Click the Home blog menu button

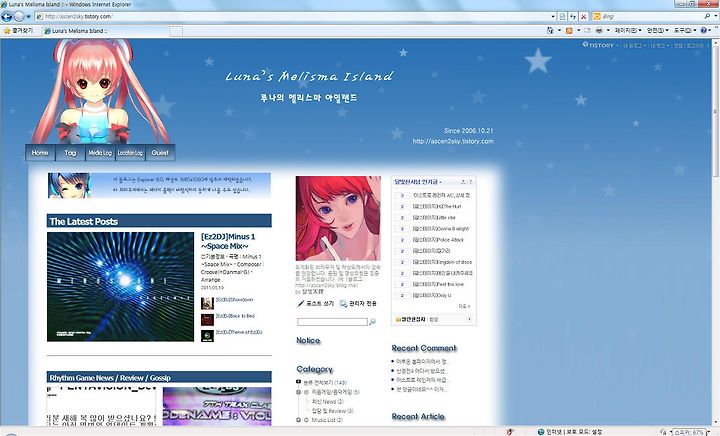click(x=40, y=153)
